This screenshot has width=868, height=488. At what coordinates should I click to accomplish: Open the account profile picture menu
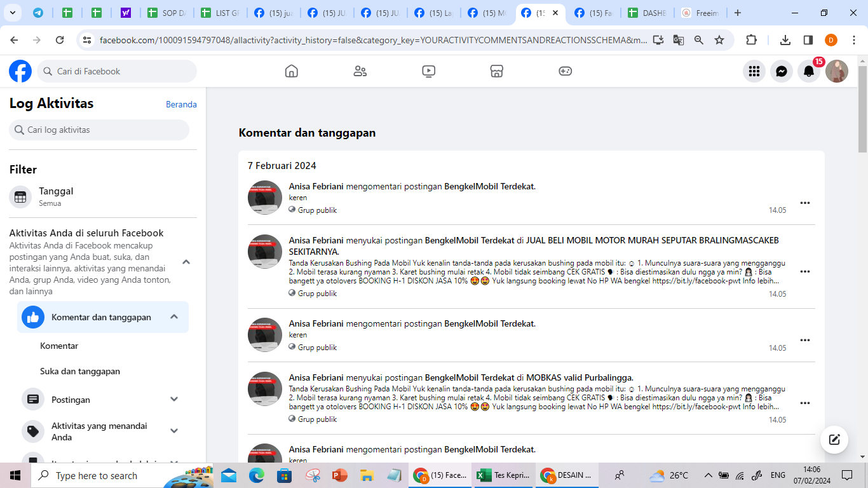pos(837,71)
